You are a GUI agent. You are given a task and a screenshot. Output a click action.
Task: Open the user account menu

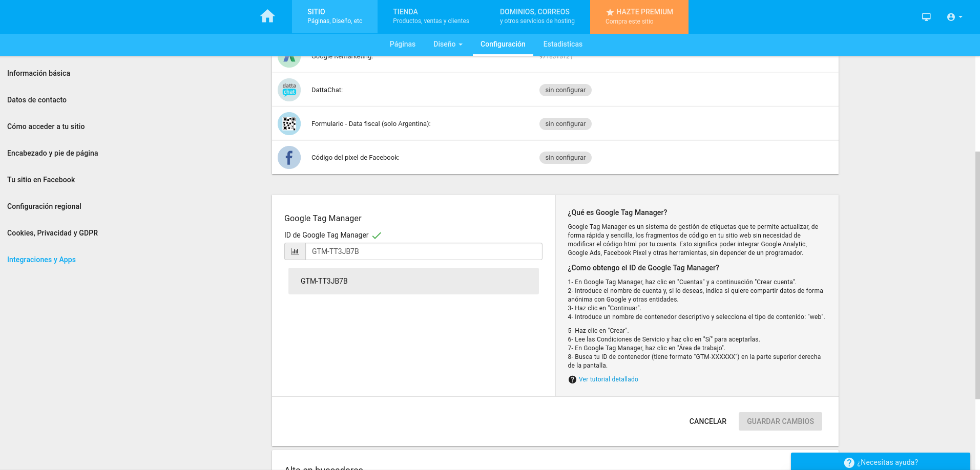tap(954, 17)
